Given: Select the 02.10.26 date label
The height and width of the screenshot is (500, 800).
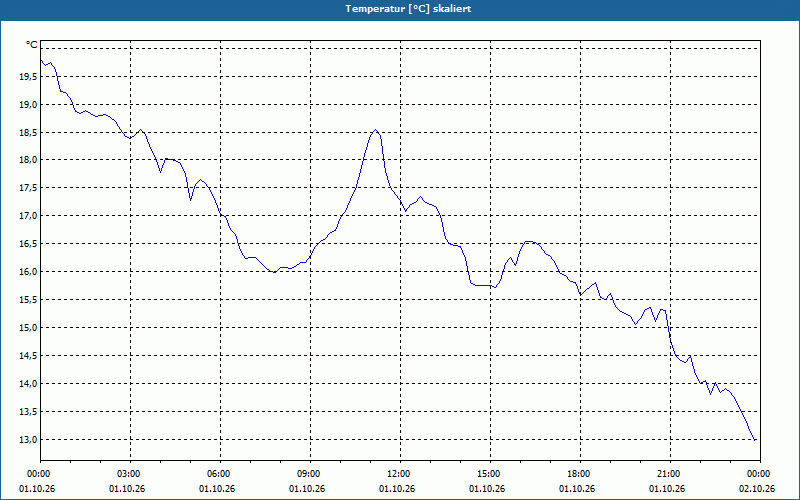Looking at the screenshot, I should (757, 489).
